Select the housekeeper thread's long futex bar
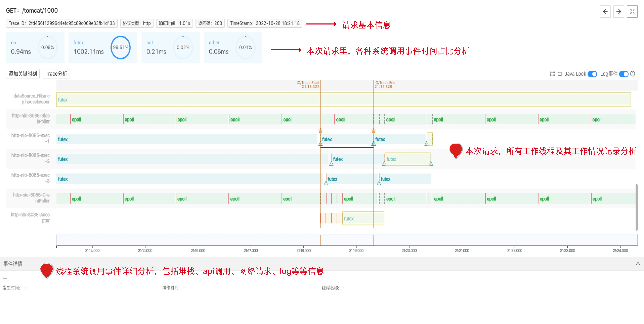This screenshot has width=644, height=324. (344, 99)
